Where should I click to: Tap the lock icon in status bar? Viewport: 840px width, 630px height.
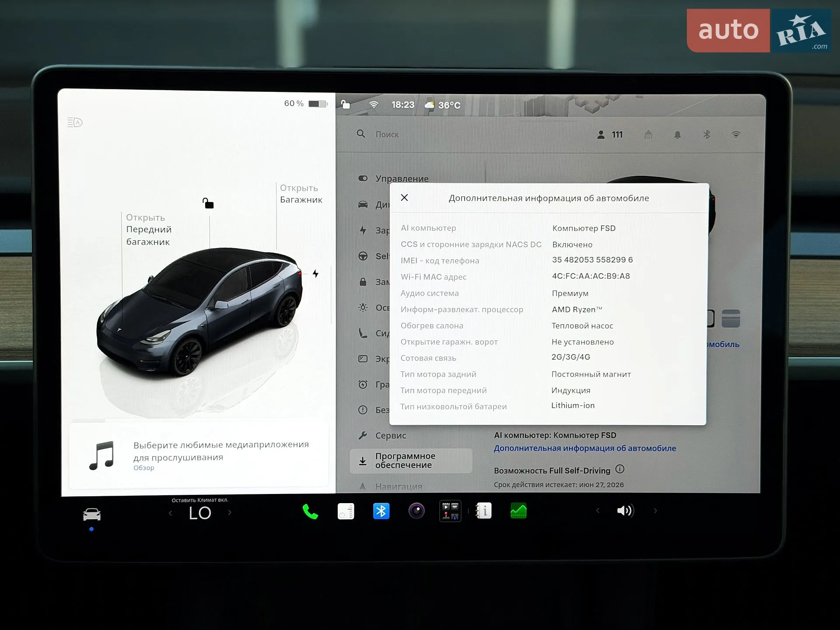point(346,105)
